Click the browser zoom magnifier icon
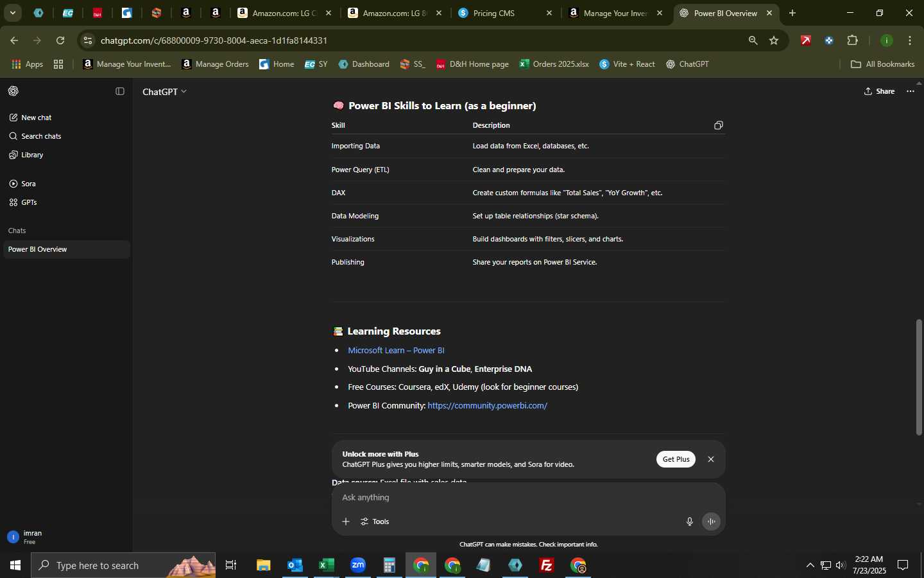924x578 pixels. 753,40
